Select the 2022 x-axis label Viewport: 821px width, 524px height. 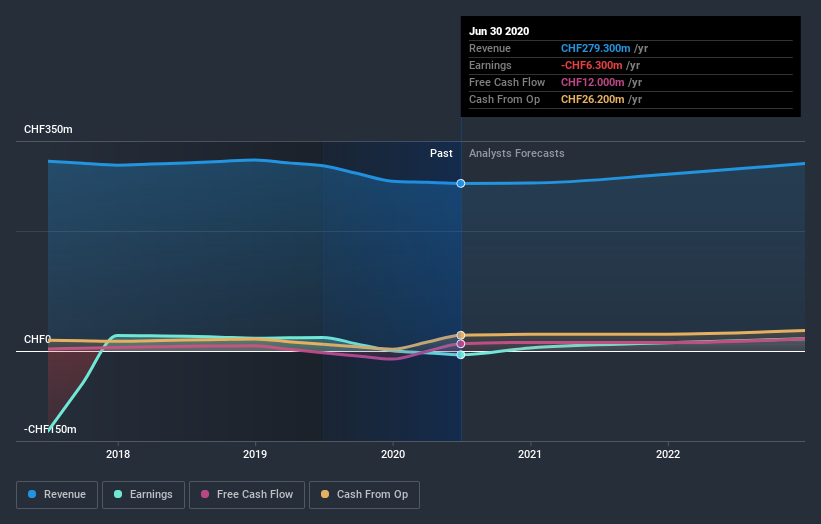(668, 454)
